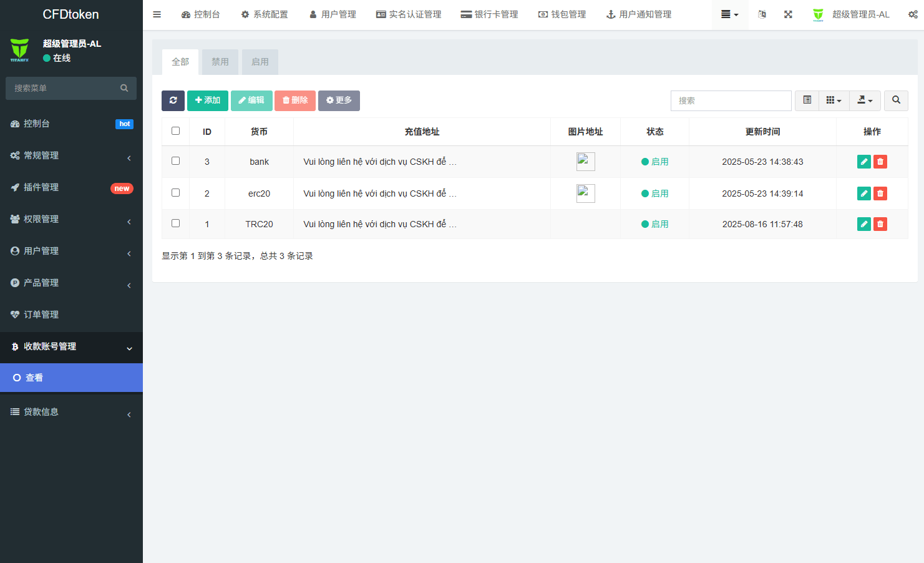Click the magnifier search icon in table toolbar
This screenshot has width=924, height=563.
point(896,100)
